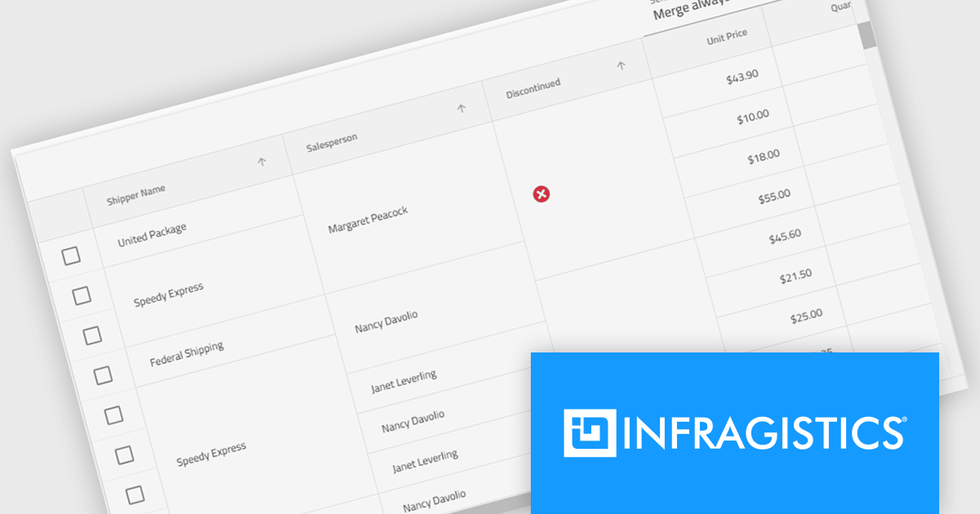Click the Discontinued sort arrow
The width and height of the screenshot is (980, 514).
[x=621, y=65]
